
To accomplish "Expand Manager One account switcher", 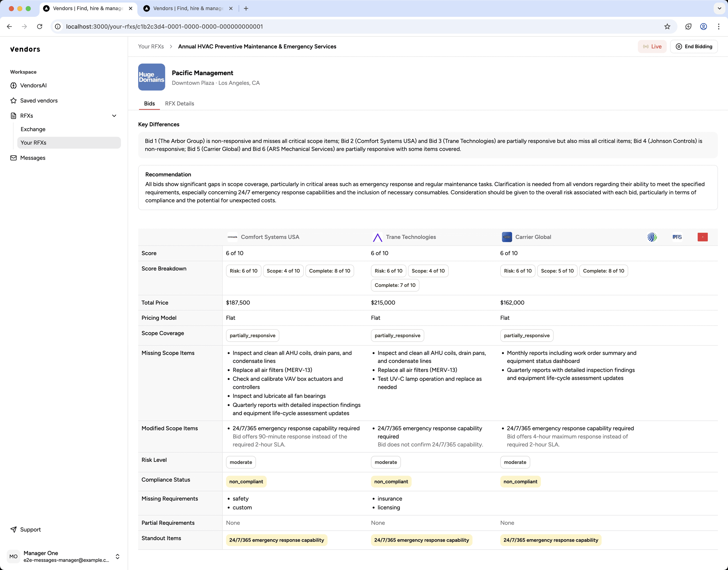I will tap(118, 556).
